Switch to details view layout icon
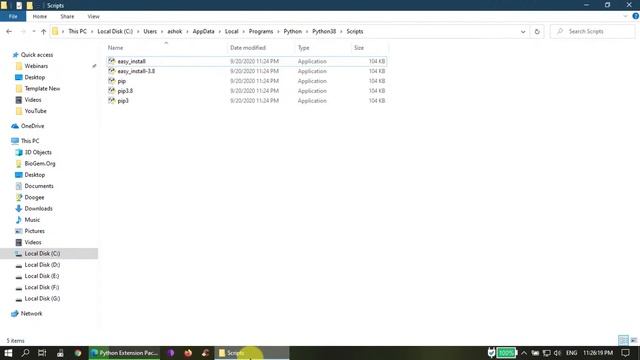This screenshot has width=640, height=360. (623, 340)
